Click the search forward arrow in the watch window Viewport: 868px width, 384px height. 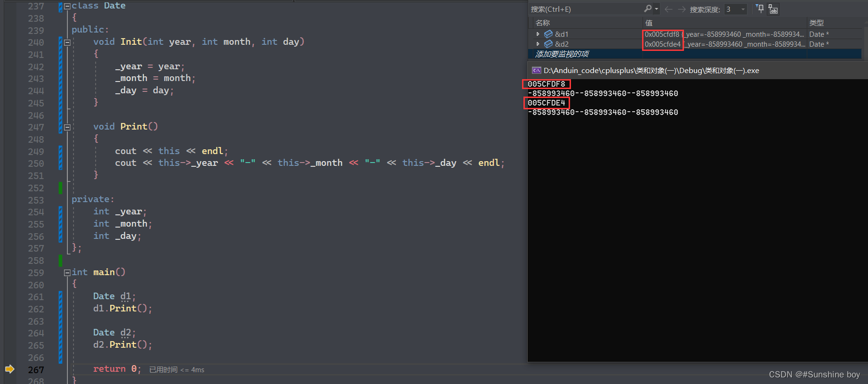(x=682, y=9)
